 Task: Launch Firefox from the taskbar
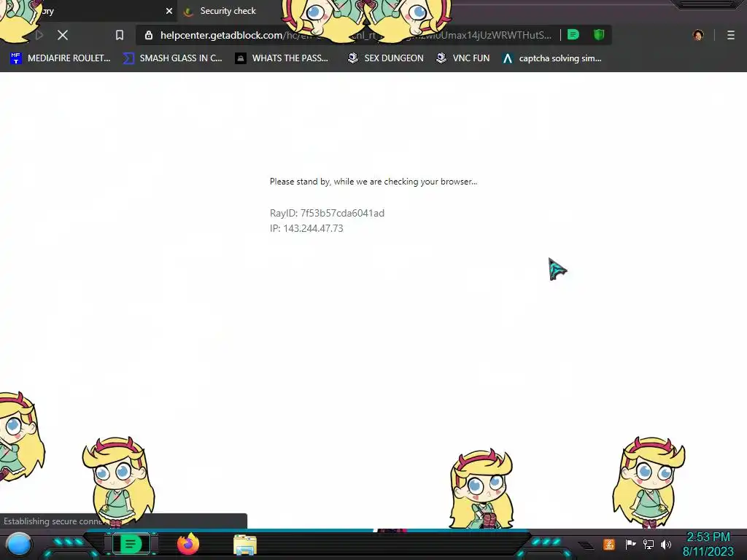[188, 544]
